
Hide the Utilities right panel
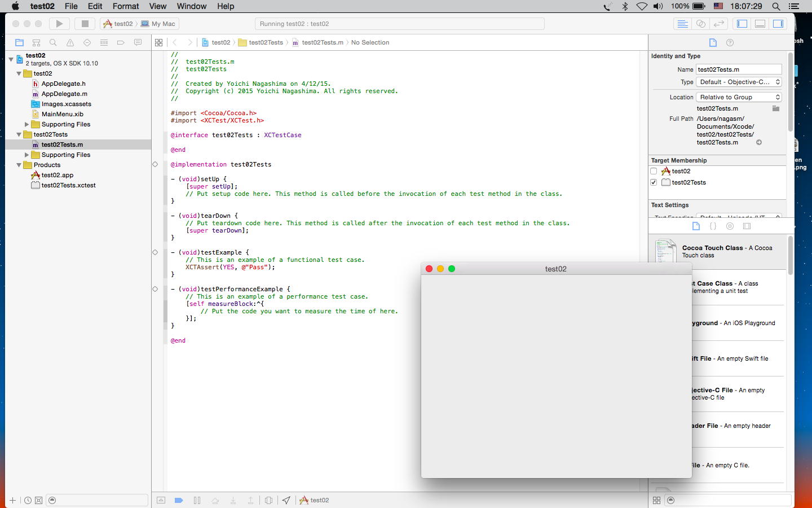click(778, 24)
